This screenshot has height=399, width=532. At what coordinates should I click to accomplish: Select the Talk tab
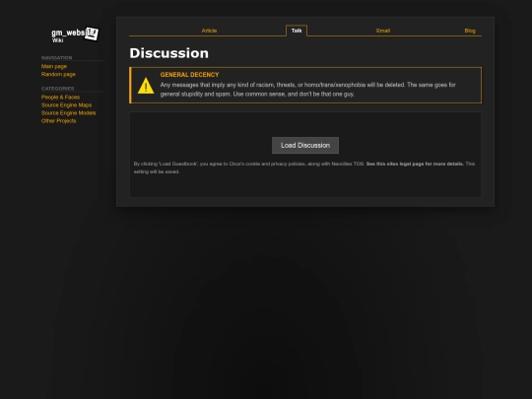[x=297, y=31]
